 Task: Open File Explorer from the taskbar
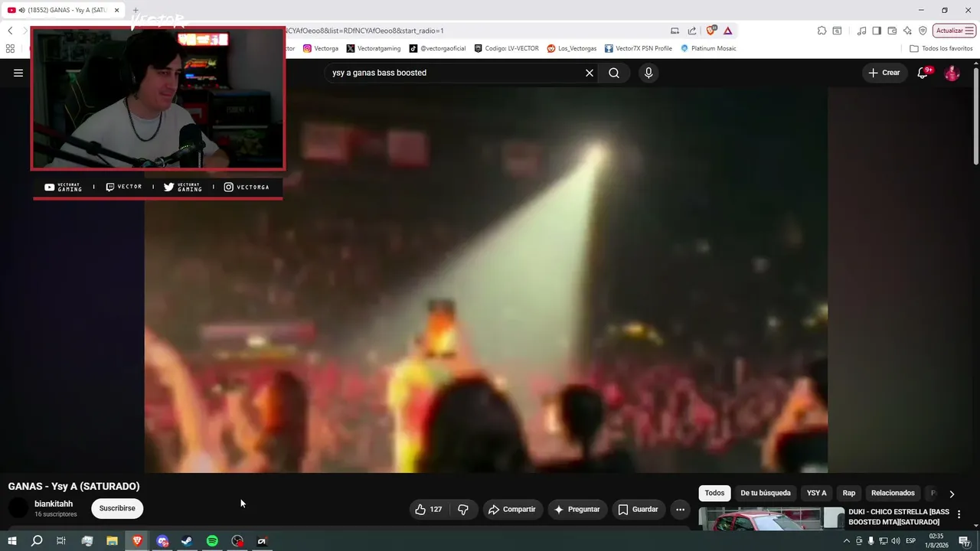(x=112, y=541)
